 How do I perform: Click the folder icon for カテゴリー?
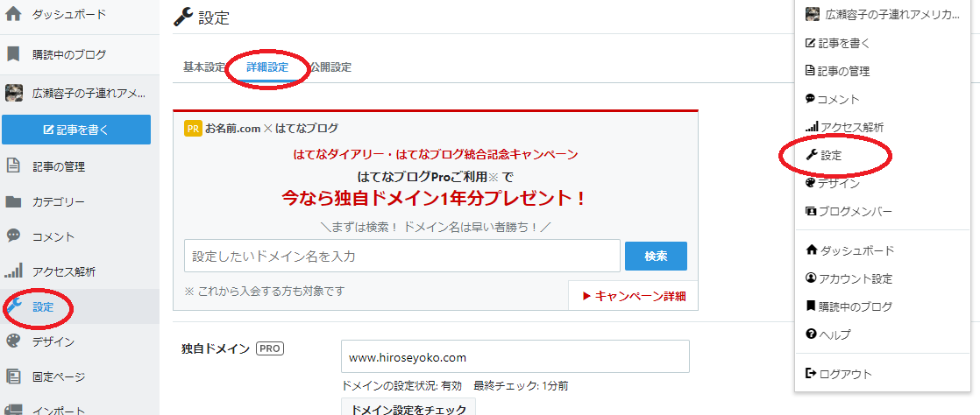coord(13,201)
